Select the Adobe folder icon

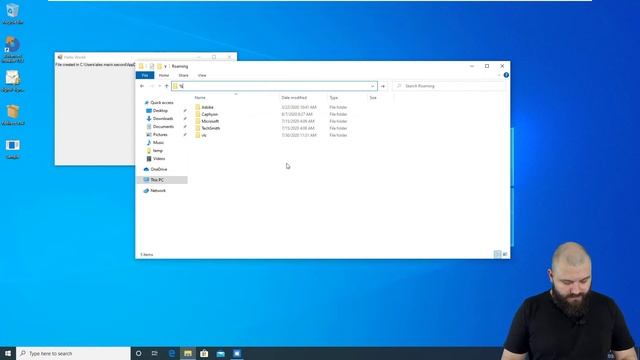[x=198, y=107]
